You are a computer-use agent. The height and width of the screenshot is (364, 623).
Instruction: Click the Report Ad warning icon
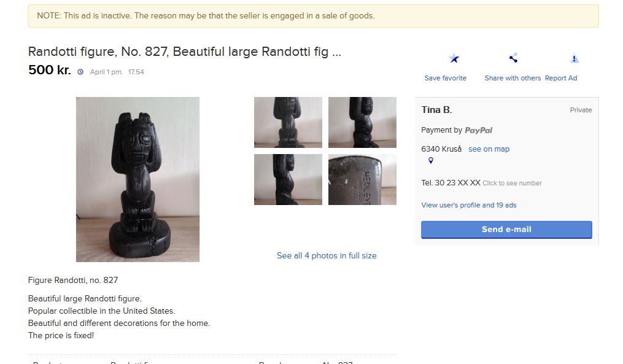[x=574, y=59]
